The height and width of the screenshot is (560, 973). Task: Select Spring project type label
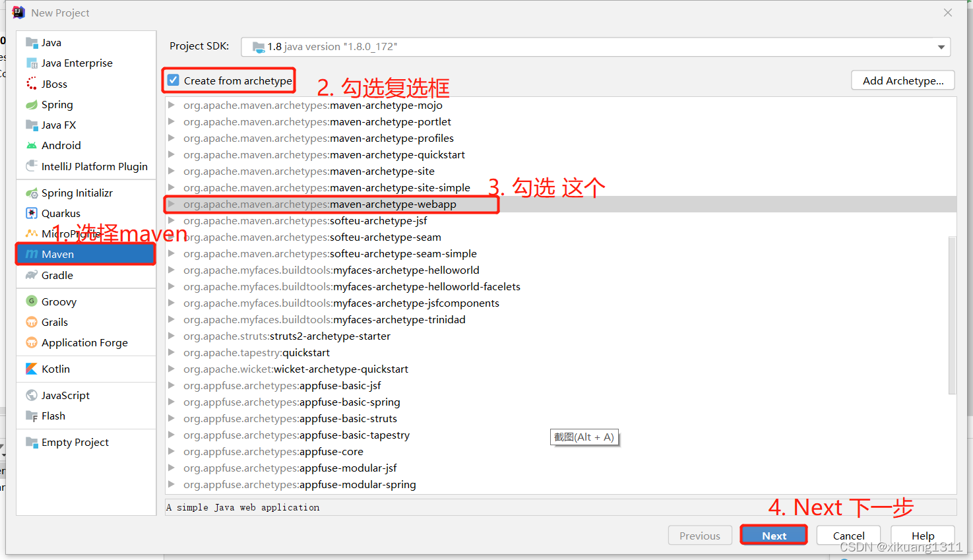point(57,104)
